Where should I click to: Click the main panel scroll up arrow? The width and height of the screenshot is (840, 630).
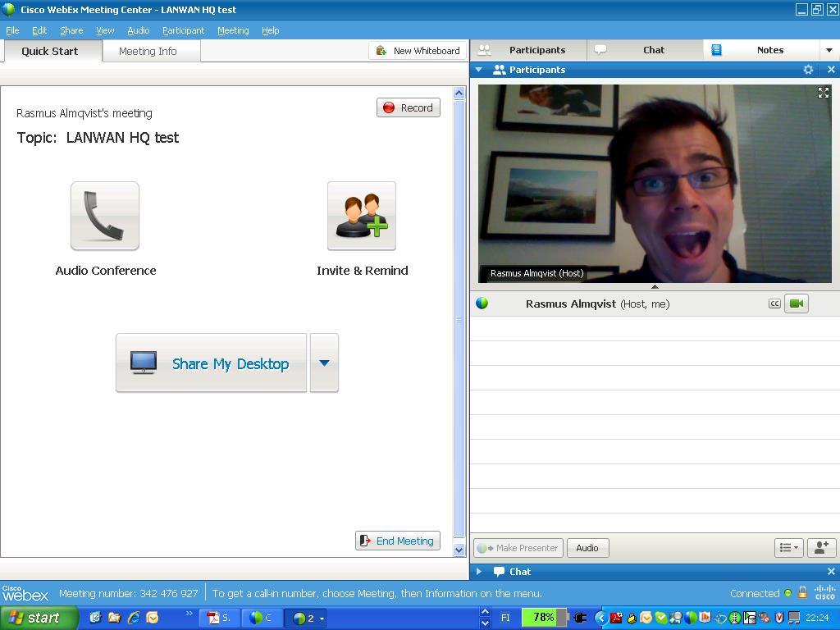[x=459, y=94]
